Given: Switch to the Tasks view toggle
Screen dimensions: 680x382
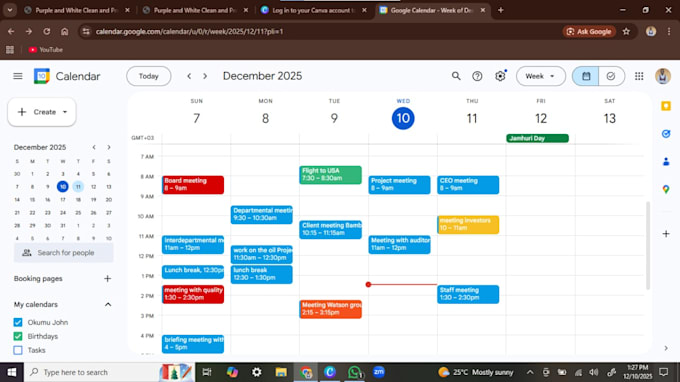Looking at the screenshot, I should point(611,76).
